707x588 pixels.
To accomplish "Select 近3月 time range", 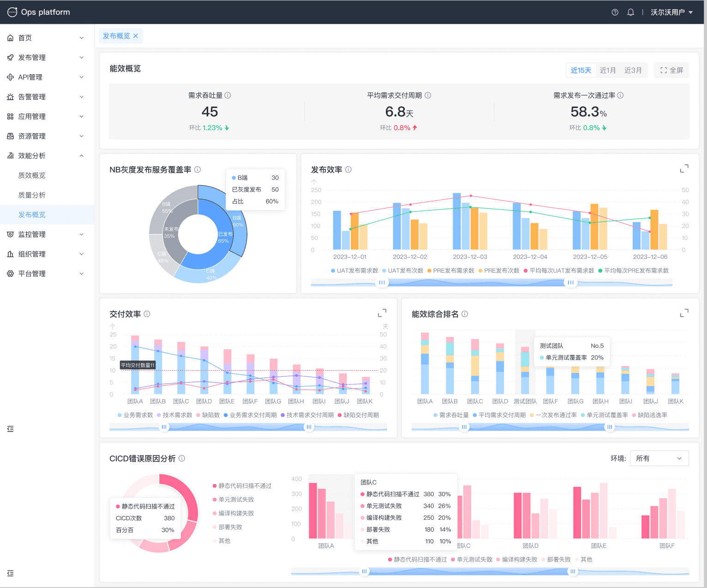I will pos(633,70).
